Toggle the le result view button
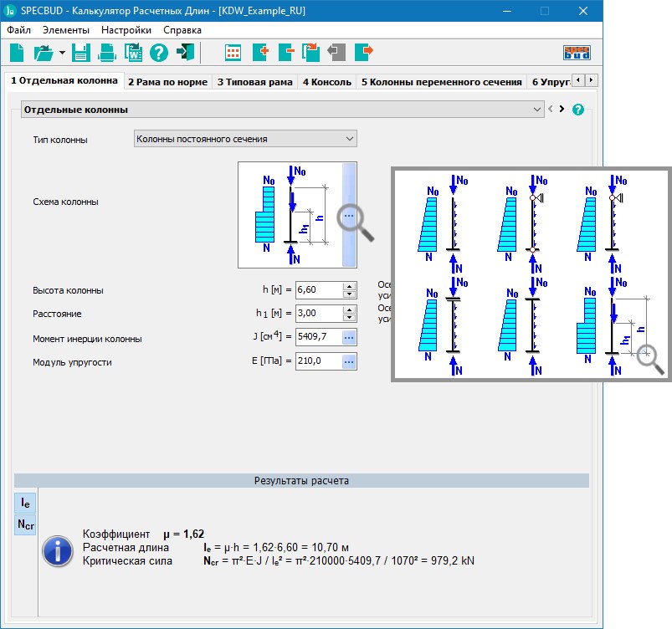 [26, 503]
